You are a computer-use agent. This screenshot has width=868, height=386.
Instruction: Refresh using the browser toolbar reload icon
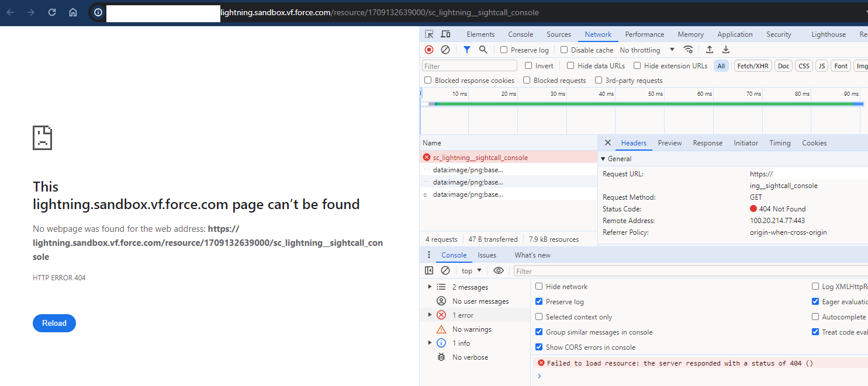point(52,12)
